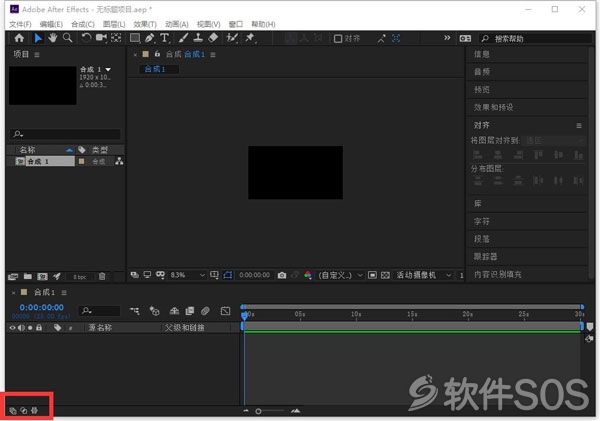600x421 pixels.
Task: Open the viewer 合成1 panel menu
Action: [x=213, y=55]
